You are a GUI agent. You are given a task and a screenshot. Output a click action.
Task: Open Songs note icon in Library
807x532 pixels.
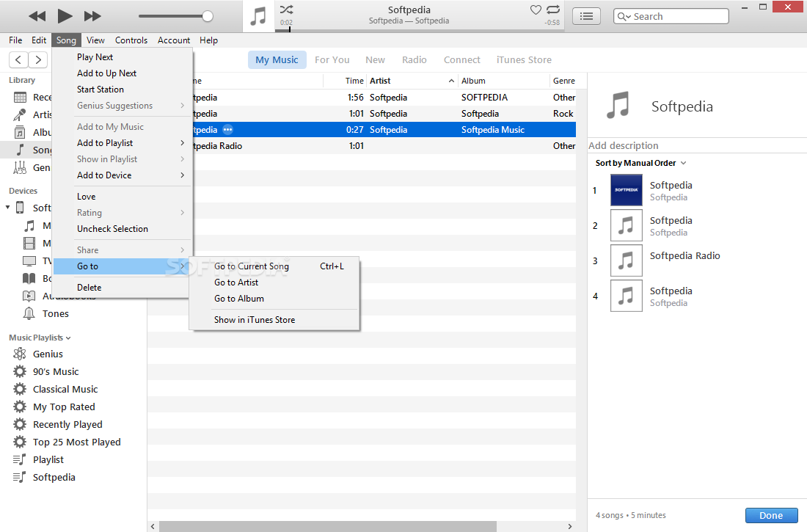(x=20, y=150)
